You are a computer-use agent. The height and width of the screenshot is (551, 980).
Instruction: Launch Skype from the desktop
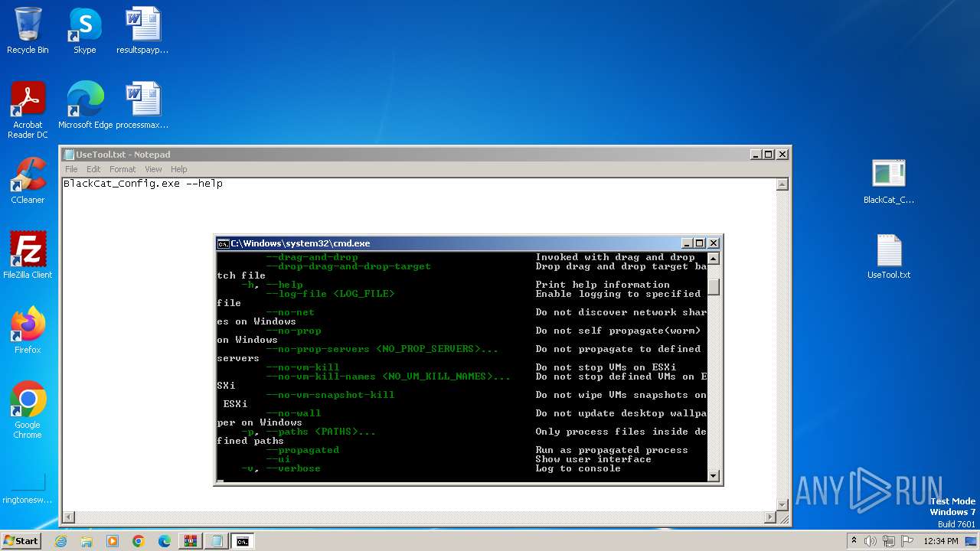(x=84, y=31)
